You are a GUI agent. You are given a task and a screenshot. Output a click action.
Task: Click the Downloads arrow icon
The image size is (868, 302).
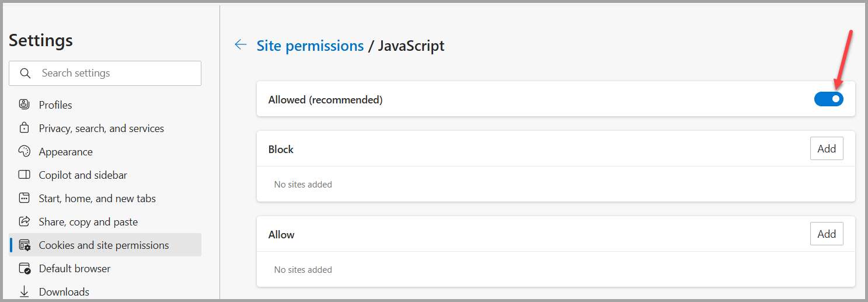[x=24, y=291]
